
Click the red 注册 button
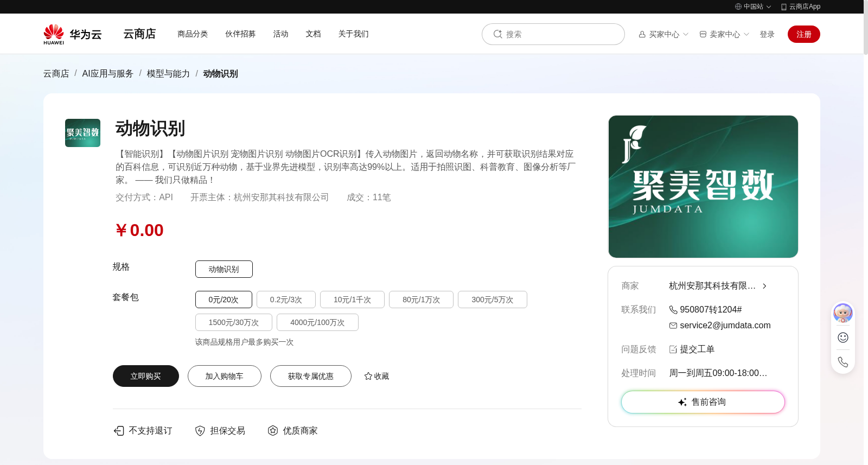pos(804,34)
